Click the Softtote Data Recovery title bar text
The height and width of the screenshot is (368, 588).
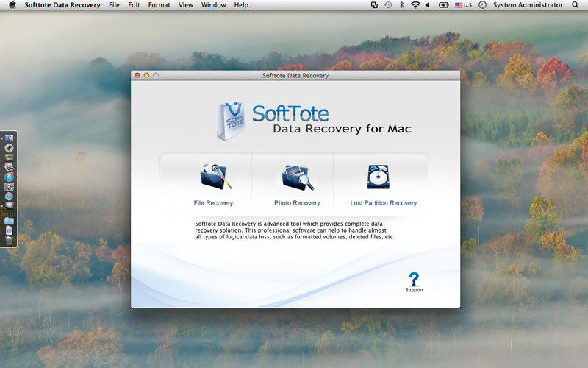(x=295, y=76)
